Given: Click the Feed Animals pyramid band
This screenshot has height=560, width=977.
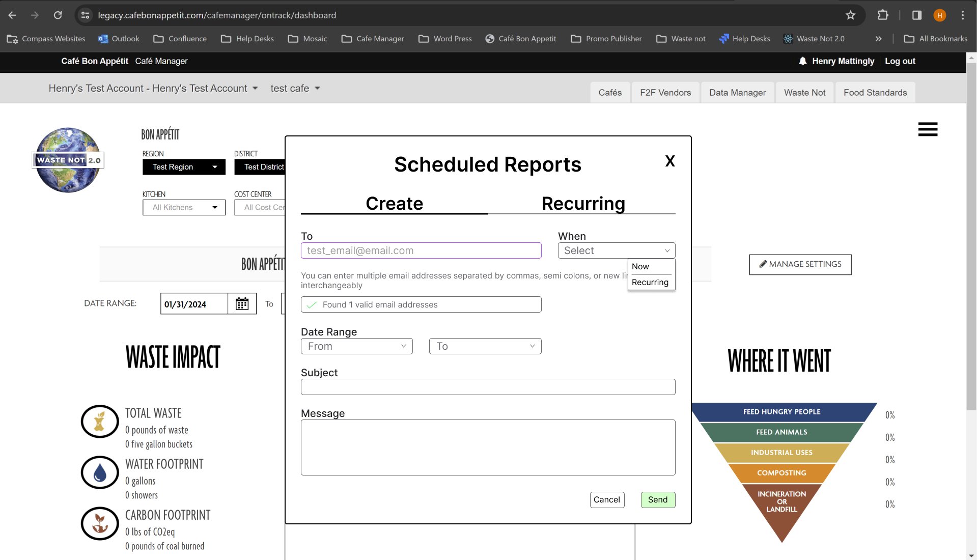Looking at the screenshot, I should (781, 432).
